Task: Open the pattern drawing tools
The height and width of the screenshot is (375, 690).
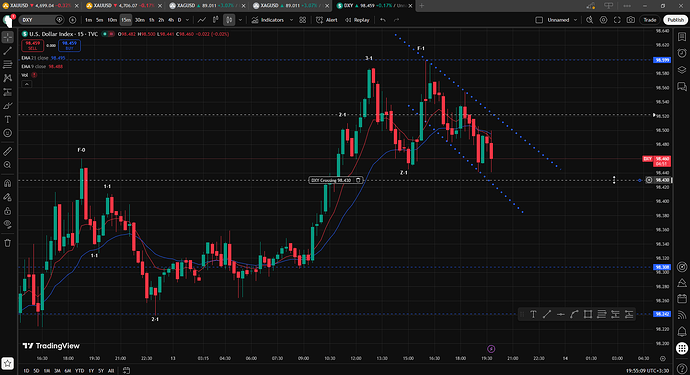Action: 7,78
